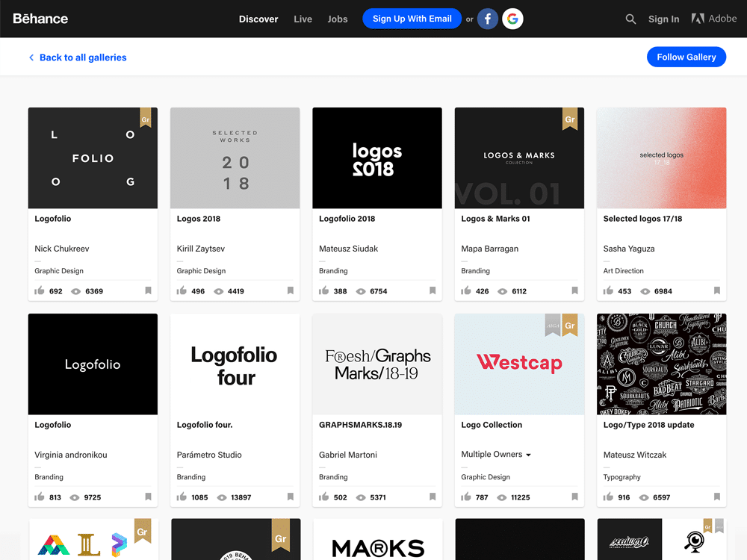Go Back to all galleries
Image resolution: width=747 pixels, height=560 pixels.
pyautogui.click(x=78, y=57)
